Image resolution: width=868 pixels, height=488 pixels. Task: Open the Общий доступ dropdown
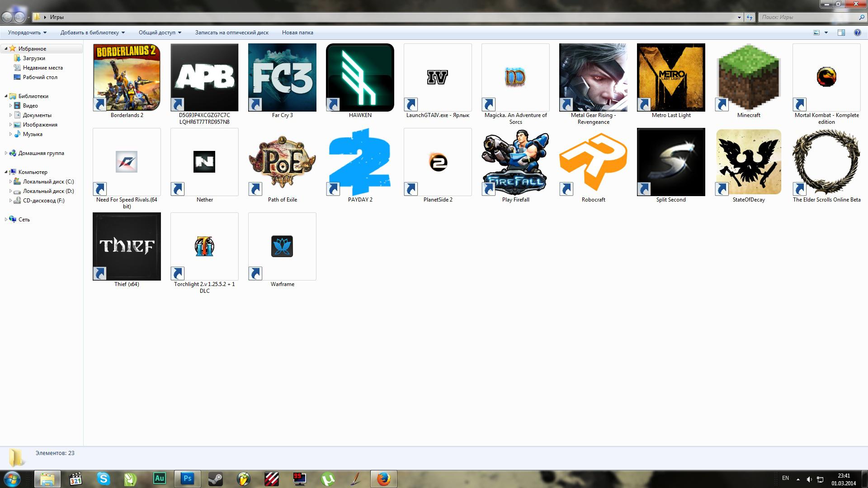pos(160,33)
